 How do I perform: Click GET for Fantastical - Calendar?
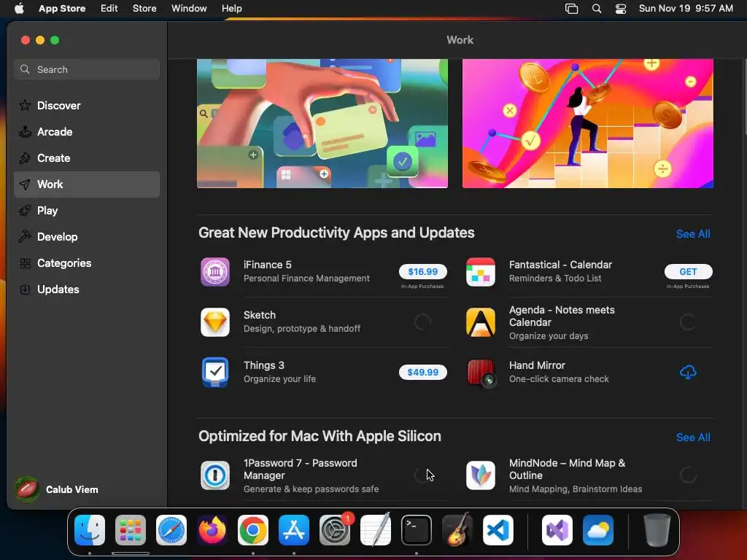[x=688, y=271]
